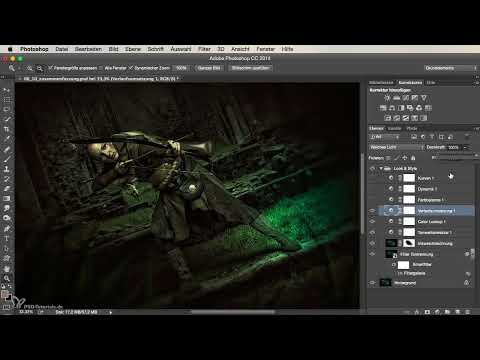Image resolution: width=480 pixels, height=360 pixels.
Task: Click the add layer mask icon
Action: point(427,312)
